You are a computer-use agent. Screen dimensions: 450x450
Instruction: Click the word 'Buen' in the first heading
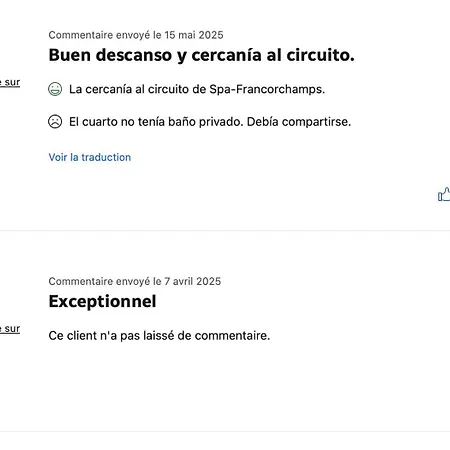coord(70,55)
